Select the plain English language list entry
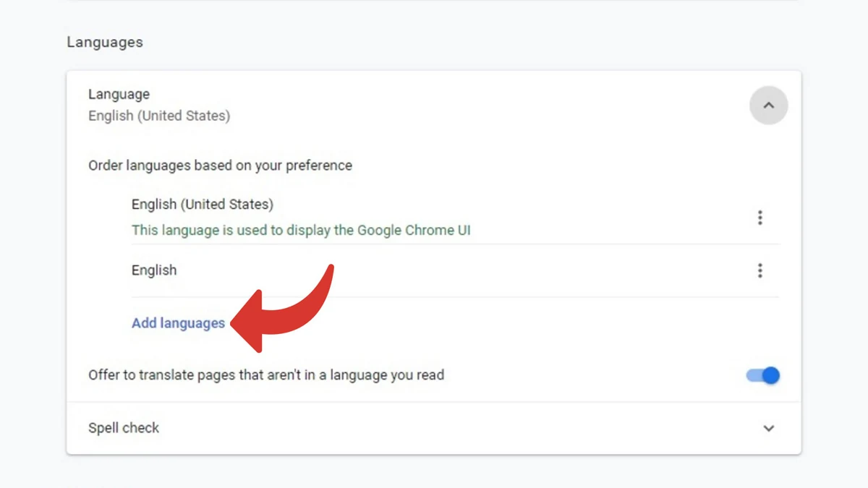Viewport: 868px width, 488px height. click(x=154, y=270)
